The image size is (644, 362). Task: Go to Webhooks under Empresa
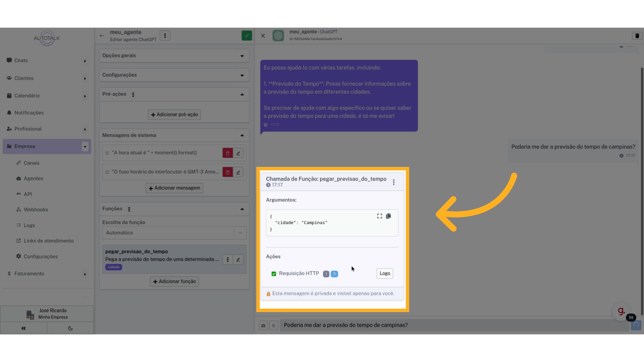pos(36,210)
